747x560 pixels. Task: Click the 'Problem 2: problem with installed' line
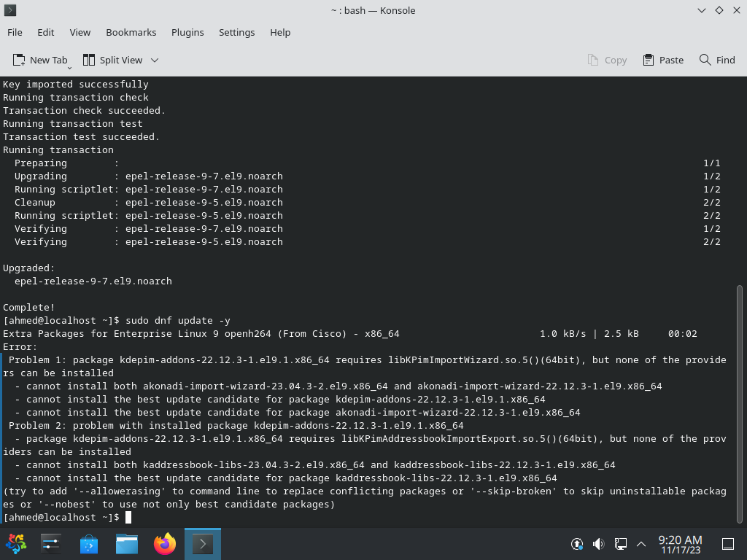click(236, 426)
